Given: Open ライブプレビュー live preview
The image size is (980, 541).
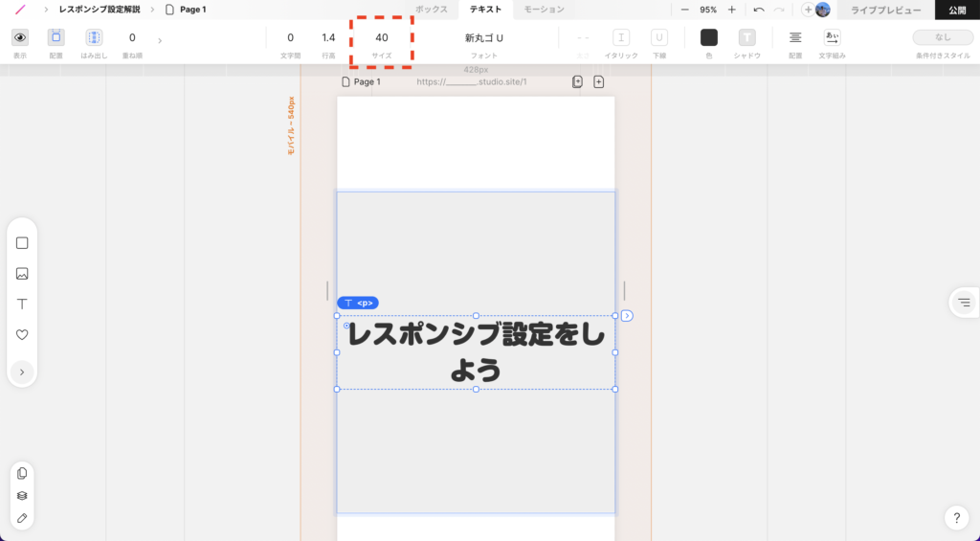Looking at the screenshot, I should tap(885, 10).
